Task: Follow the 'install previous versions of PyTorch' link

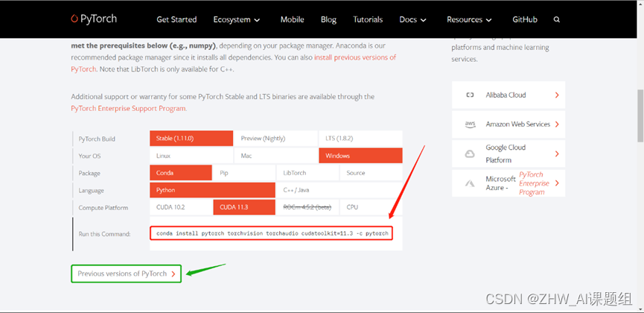Action: (355, 57)
